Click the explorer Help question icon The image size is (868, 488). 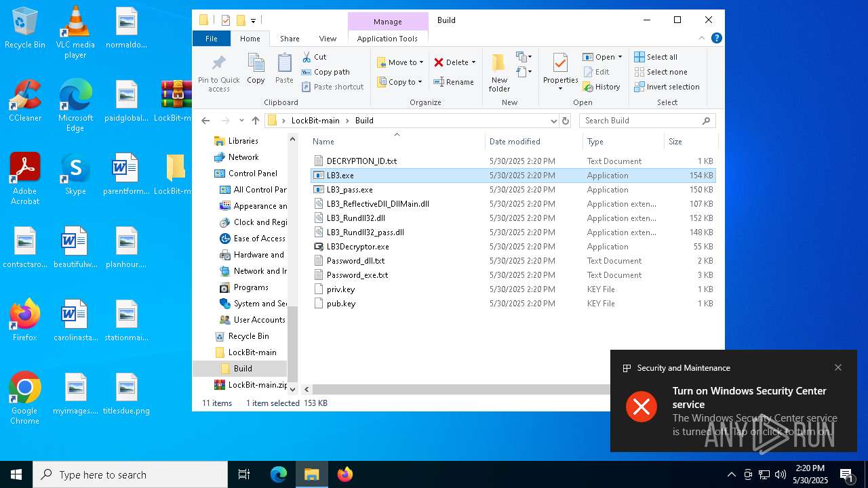(x=716, y=38)
